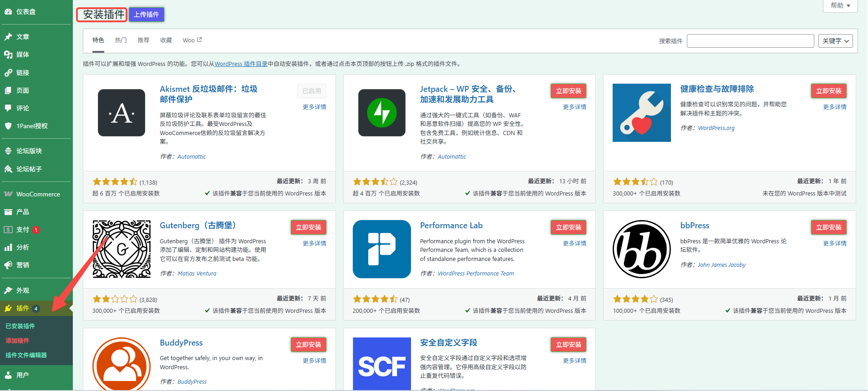Click the SCF plugin icon

(x=381, y=364)
